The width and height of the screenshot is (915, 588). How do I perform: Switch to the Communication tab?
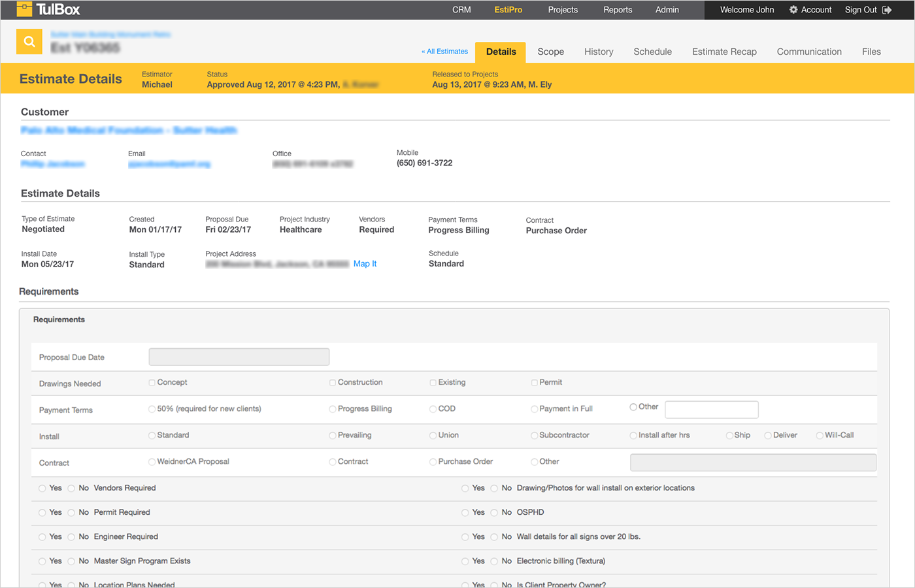(x=809, y=52)
